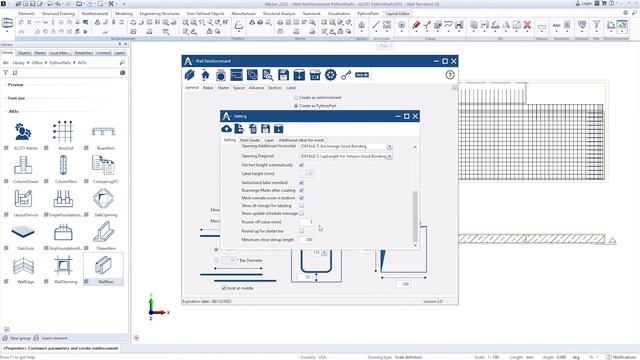Click the red X delete icon in ribbon
640x360 pixels.
[x=527, y=25]
